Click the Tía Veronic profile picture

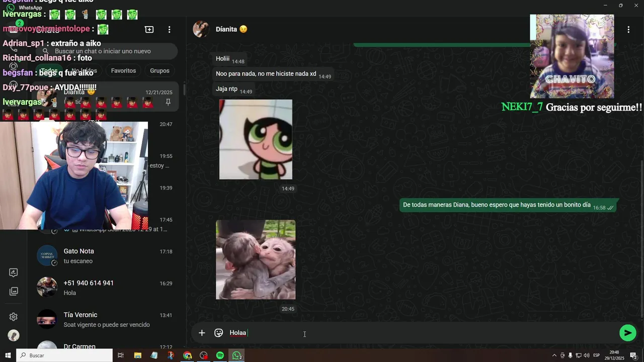coord(47,319)
